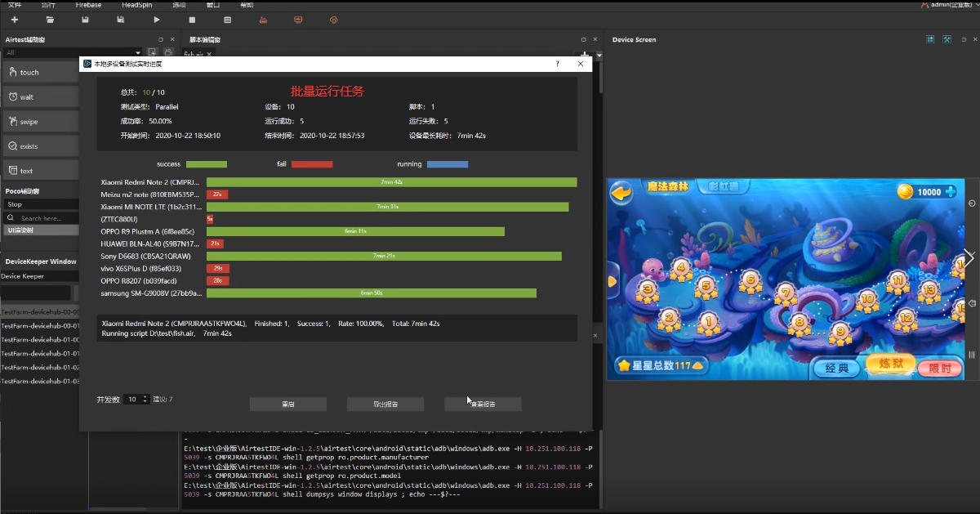
Task: Click the orange monitor icon in the toolbar
Action: [x=298, y=20]
